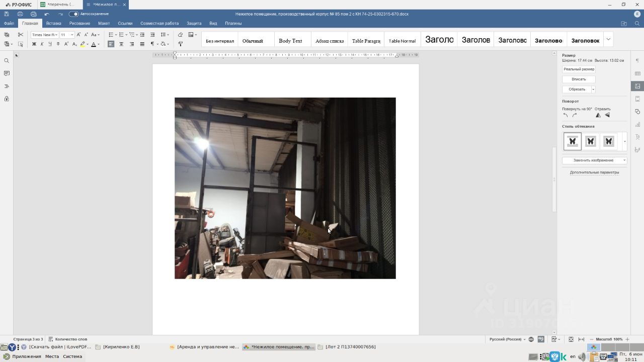Flip the image horizontally
Image resolution: width=644 pixels, height=362 pixels.
click(598, 115)
